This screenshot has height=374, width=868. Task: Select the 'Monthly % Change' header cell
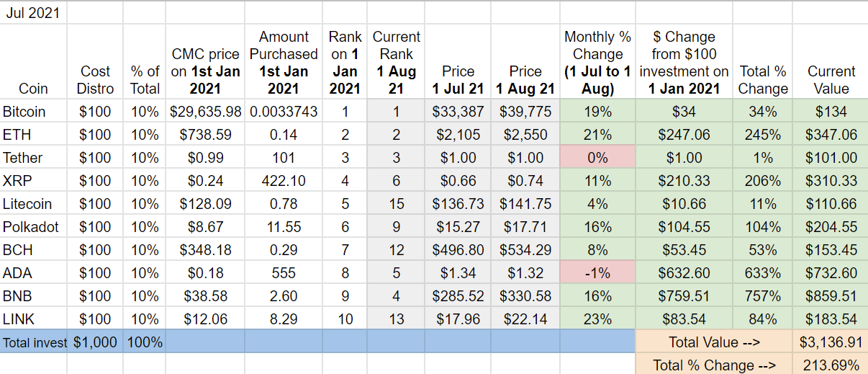click(x=597, y=63)
